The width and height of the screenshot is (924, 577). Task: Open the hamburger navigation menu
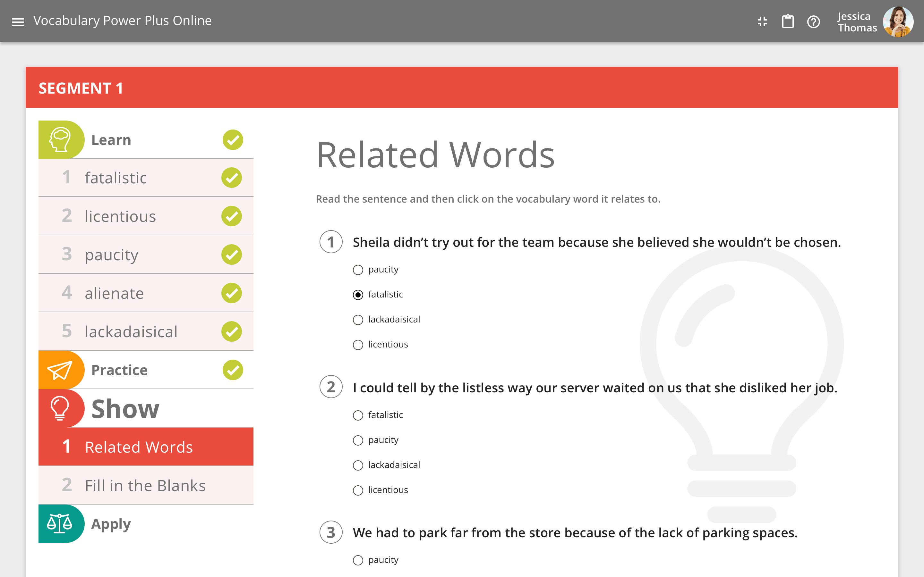pyautogui.click(x=18, y=22)
